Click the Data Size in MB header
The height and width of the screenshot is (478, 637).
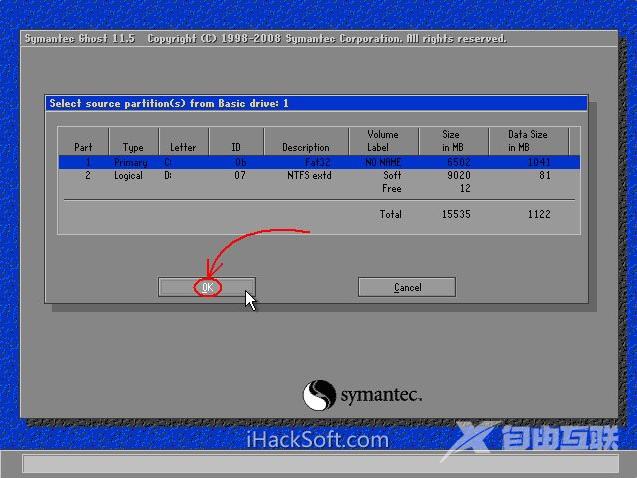coord(528,141)
